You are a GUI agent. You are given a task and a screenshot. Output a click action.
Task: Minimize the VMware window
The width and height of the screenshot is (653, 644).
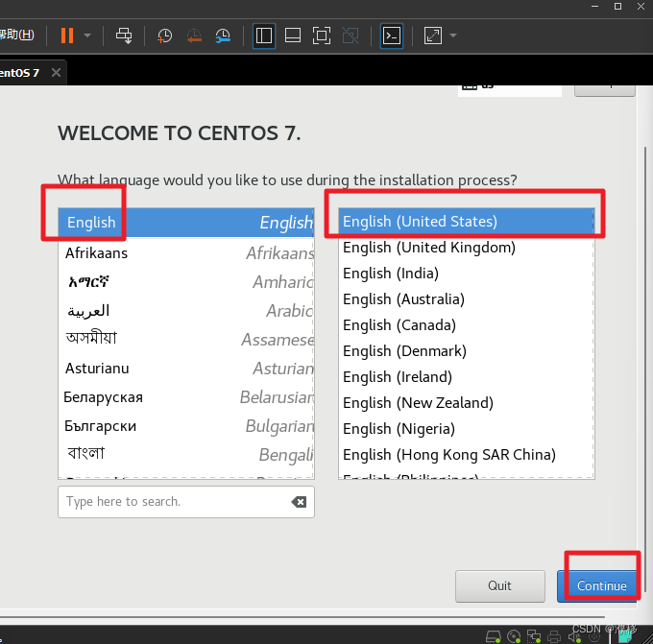[x=595, y=7]
